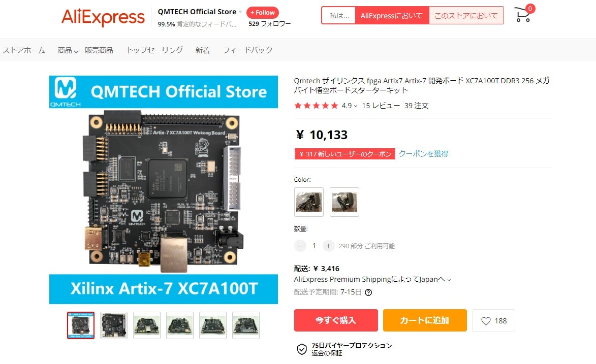The image size is (596, 364).
Task: Select the second Color option swatch
Action: click(344, 202)
